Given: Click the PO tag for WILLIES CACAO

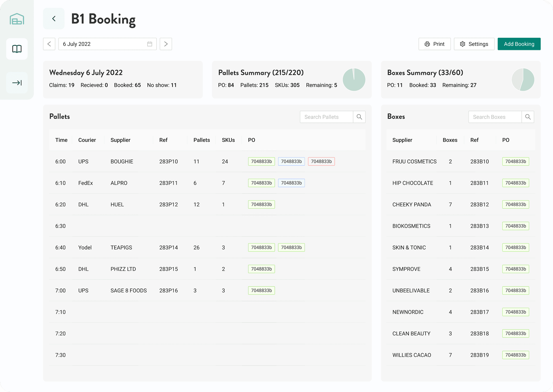Looking at the screenshot, I should pyautogui.click(x=516, y=355).
